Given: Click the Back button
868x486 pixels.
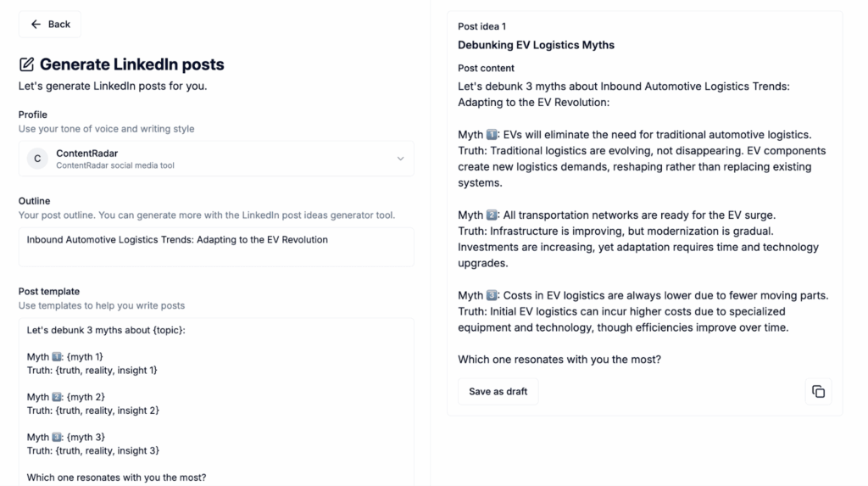Looking at the screenshot, I should (x=50, y=25).
